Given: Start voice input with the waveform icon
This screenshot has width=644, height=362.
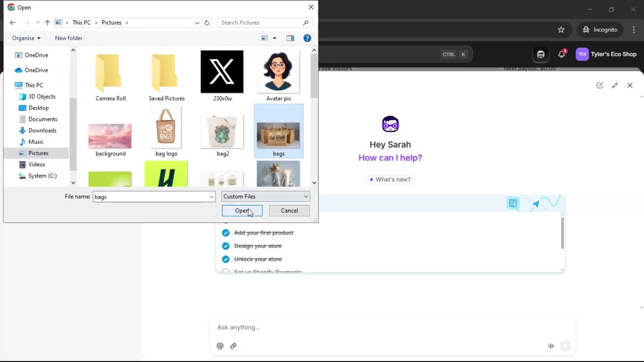Looking at the screenshot, I should (x=551, y=346).
